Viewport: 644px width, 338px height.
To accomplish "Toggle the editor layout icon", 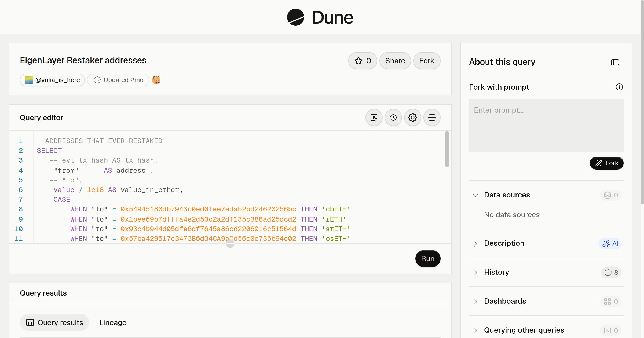I will [x=432, y=117].
